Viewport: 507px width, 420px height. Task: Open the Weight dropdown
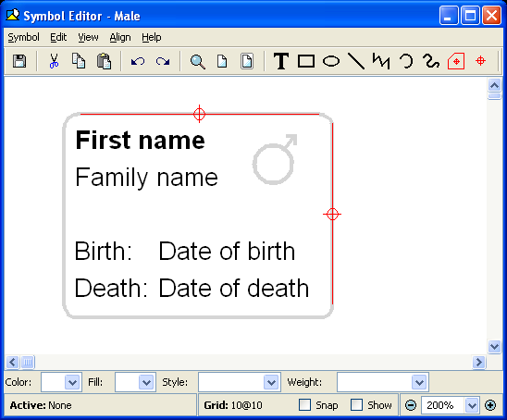coord(419,382)
